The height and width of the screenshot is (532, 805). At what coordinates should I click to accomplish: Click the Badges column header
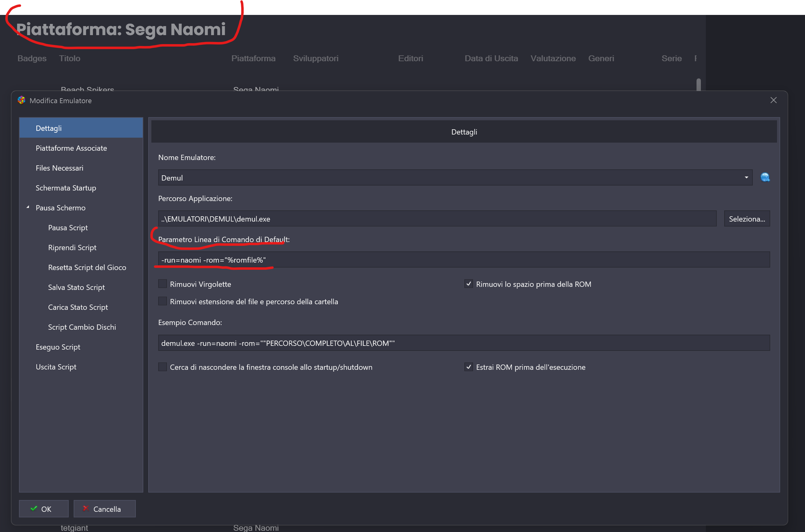32,58
